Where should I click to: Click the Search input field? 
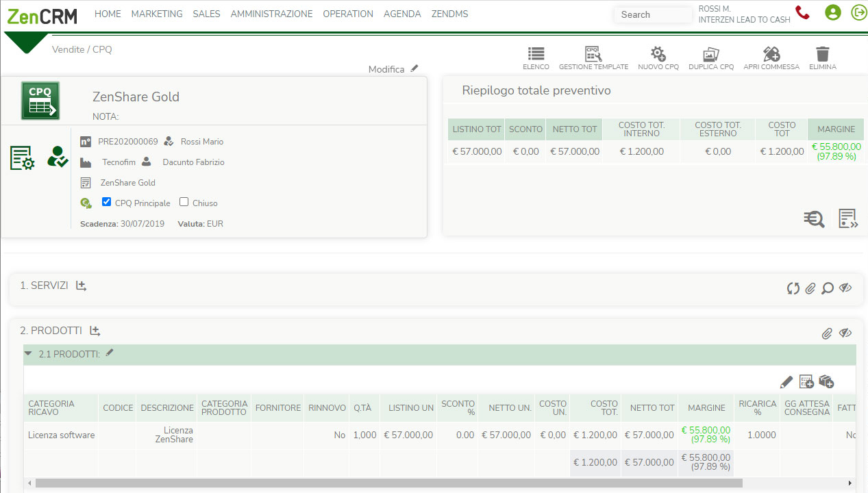[653, 14]
